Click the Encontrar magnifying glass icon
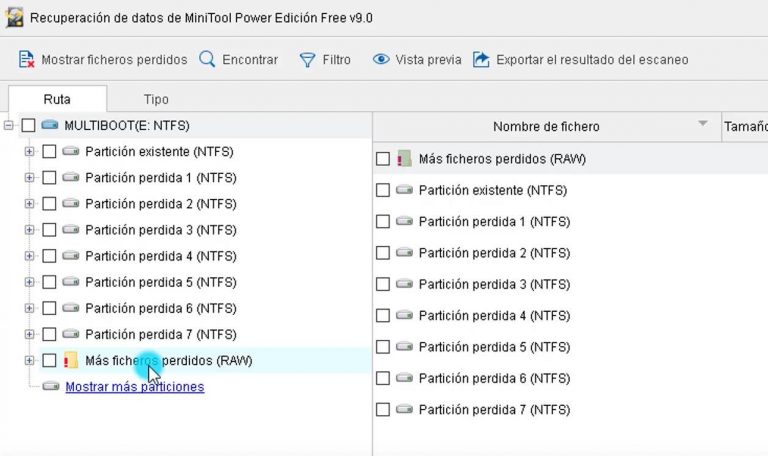This screenshot has width=768, height=456. (x=207, y=59)
